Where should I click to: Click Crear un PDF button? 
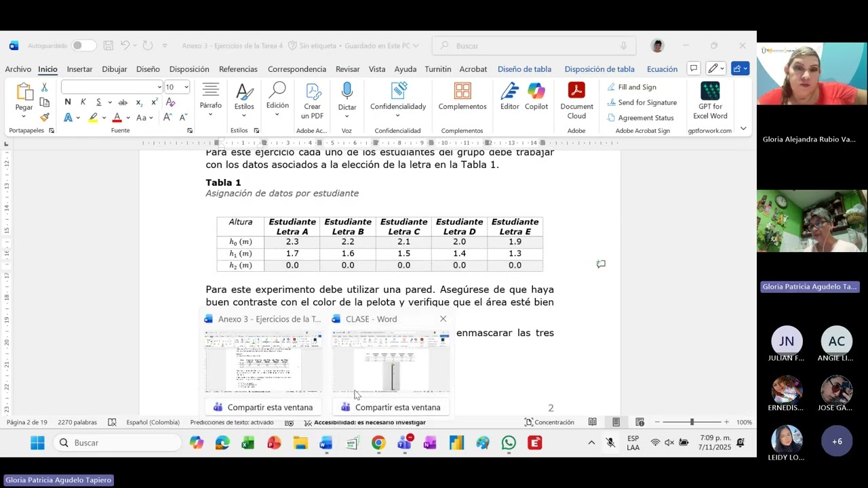point(312,101)
